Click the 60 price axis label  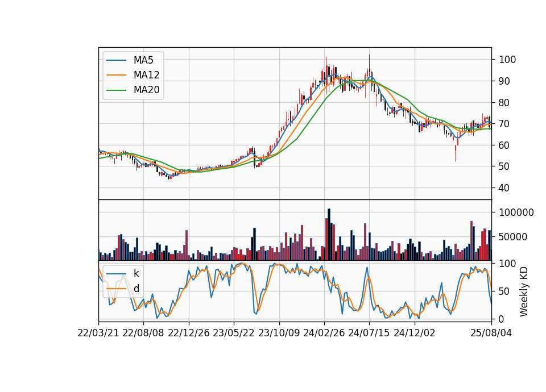pyautogui.click(x=504, y=145)
